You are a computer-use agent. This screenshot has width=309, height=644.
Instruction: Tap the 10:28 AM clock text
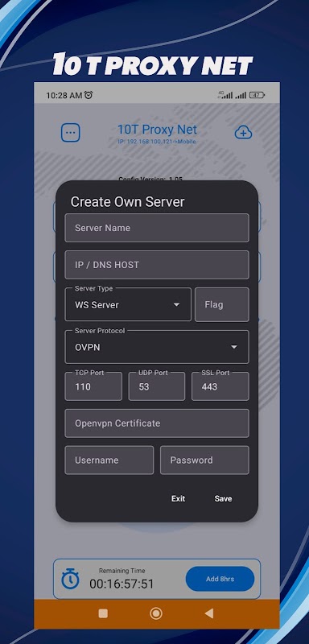click(x=64, y=95)
